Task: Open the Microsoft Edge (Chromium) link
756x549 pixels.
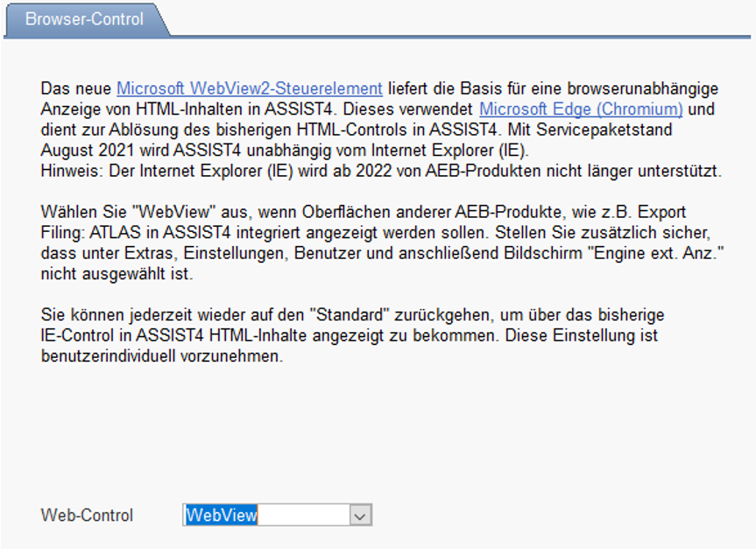Action: [x=581, y=109]
